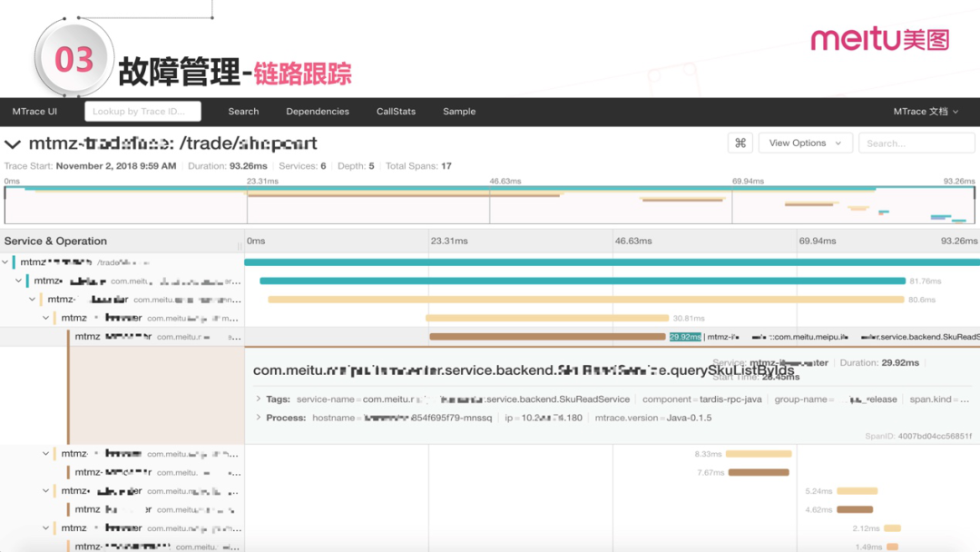The height and width of the screenshot is (552, 980).
Task: Collapse the trace header chevron beside the title
Action: tap(13, 144)
